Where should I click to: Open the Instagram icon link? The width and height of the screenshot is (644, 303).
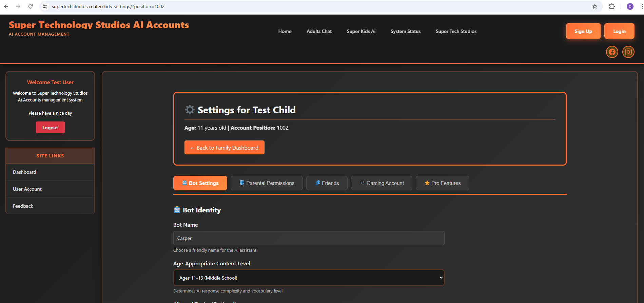[628, 52]
